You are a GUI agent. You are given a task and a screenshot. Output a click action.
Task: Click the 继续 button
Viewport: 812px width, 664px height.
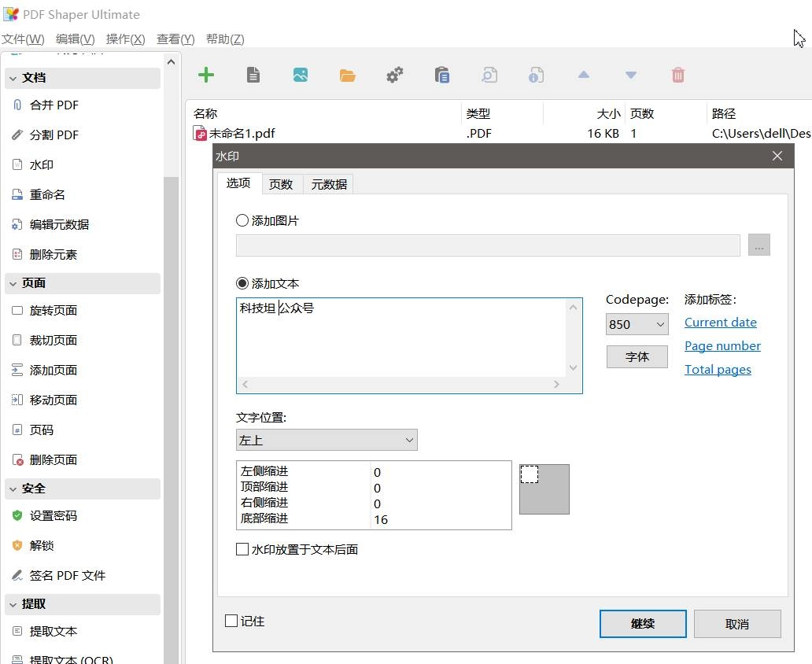pyautogui.click(x=643, y=624)
